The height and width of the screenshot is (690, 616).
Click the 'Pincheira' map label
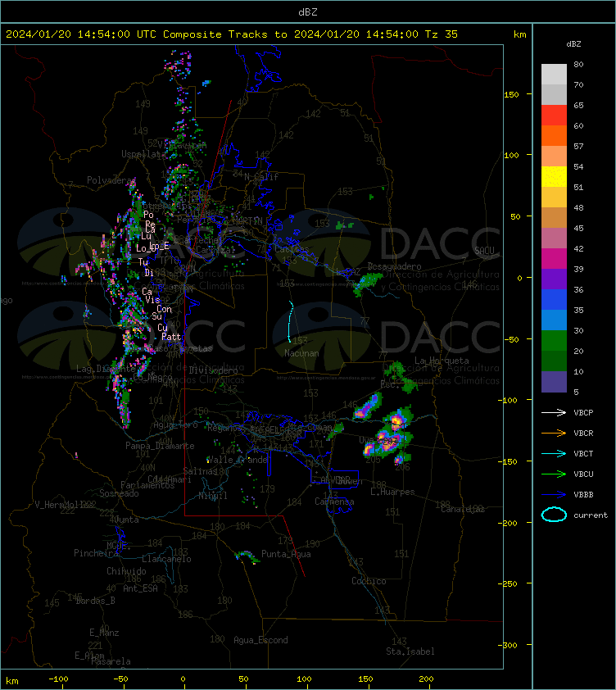[96, 553]
